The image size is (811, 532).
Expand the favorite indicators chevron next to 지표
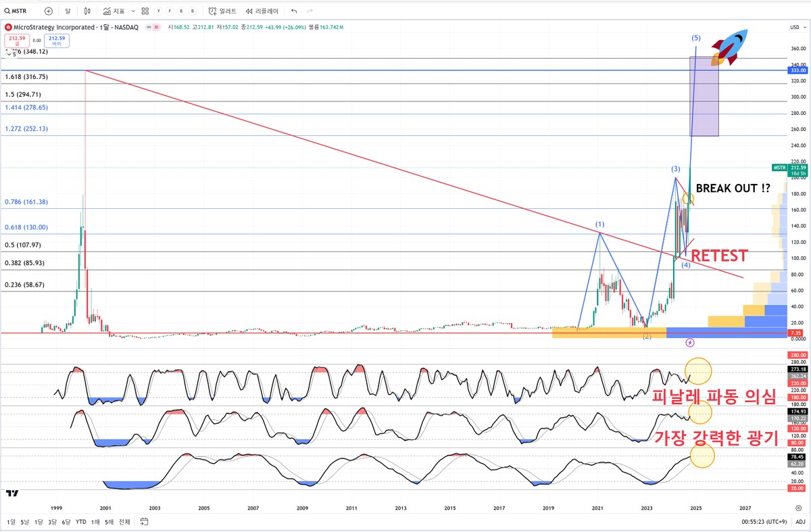[132, 11]
